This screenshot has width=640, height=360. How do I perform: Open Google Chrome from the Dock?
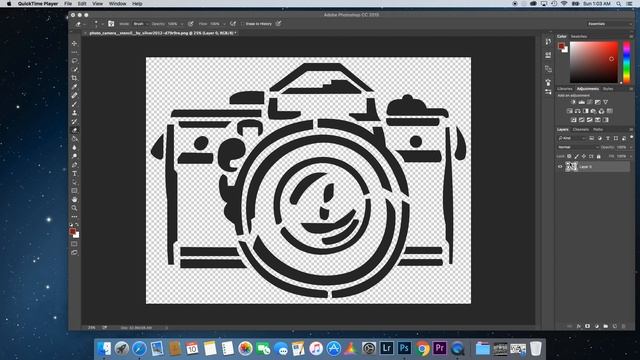pos(423,348)
